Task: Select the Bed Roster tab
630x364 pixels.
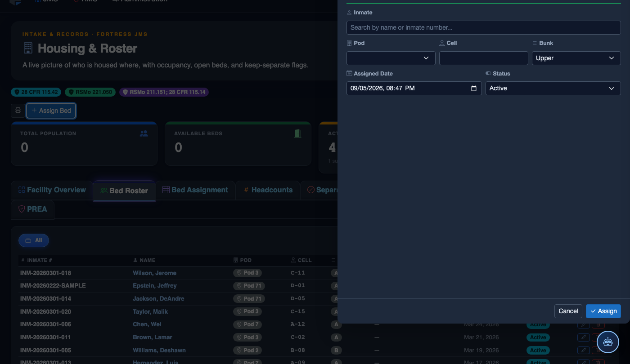Action: 124,191
